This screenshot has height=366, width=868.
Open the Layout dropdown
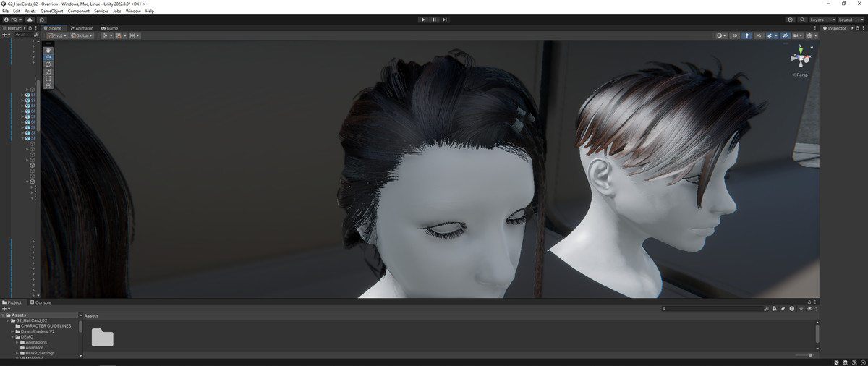click(851, 20)
